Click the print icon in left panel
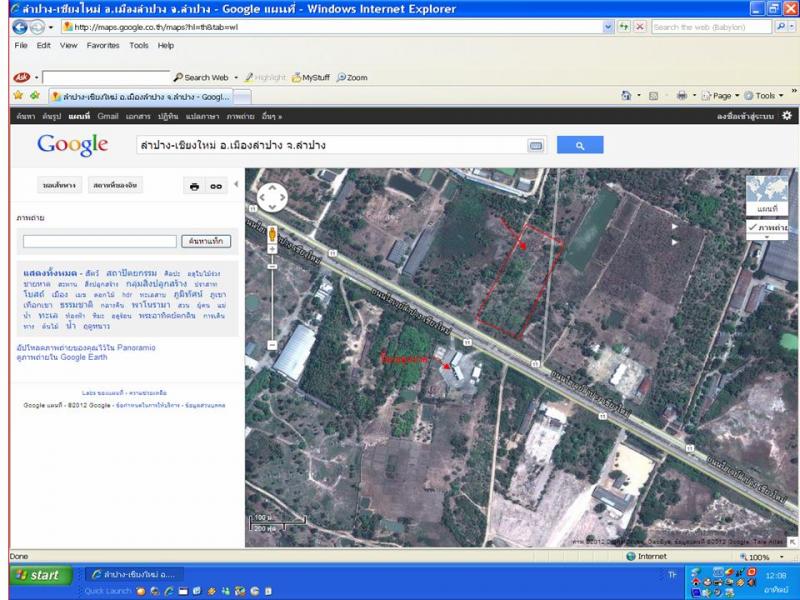The height and width of the screenshot is (600, 800). tap(195, 186)
